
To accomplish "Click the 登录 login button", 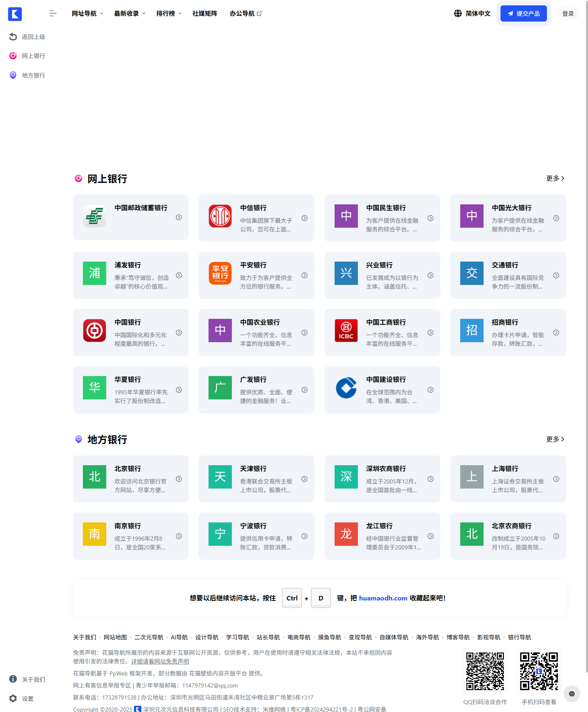I will click(568, 14).
